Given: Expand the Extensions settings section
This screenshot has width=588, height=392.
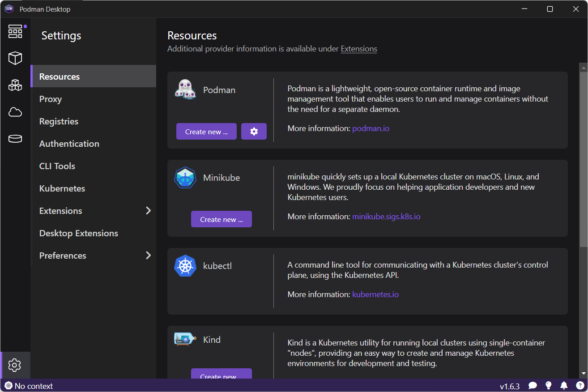Looking at the screenshot, I should pyautogui.click(x=148, y=211).
